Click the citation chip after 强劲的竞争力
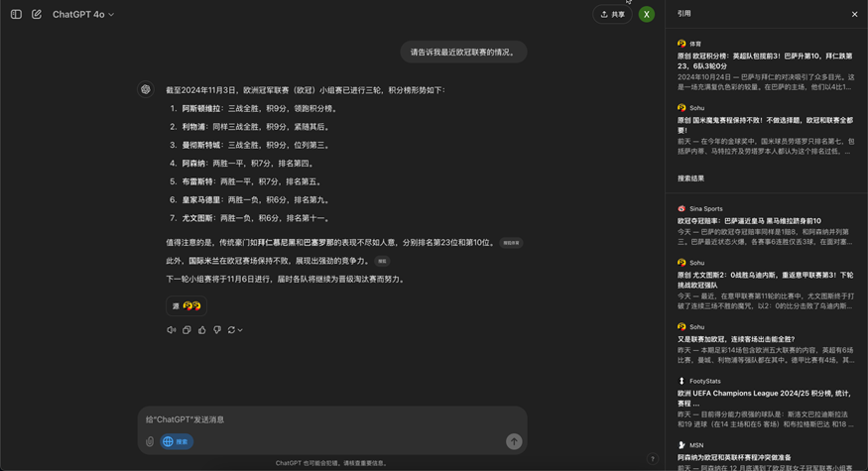This screenshot has height=471, width=868. pos(382,261)
